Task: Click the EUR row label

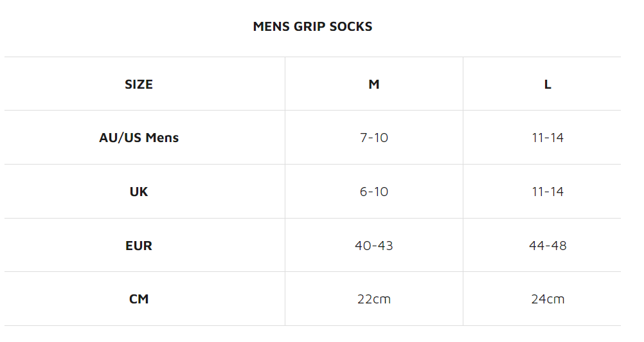Action: pyautogui.click(x=139, y=246)
